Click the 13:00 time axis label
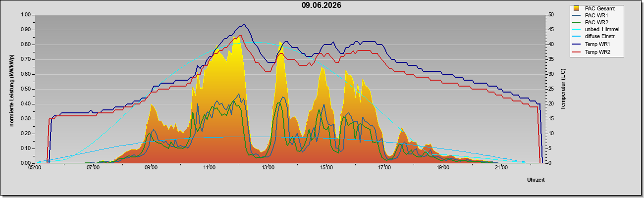The width and height of the screenshot is (644, 198). [x=268, y=168]
